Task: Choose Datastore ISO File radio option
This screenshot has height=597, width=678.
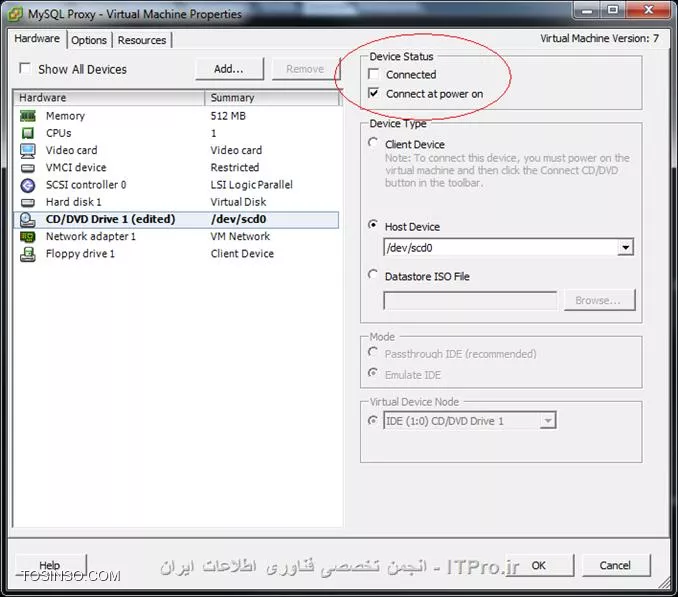Action: tap(373, 275)
